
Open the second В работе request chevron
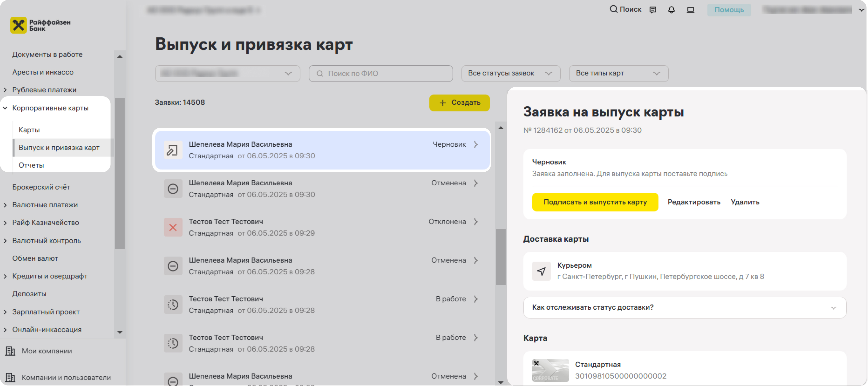pos(476,338)
